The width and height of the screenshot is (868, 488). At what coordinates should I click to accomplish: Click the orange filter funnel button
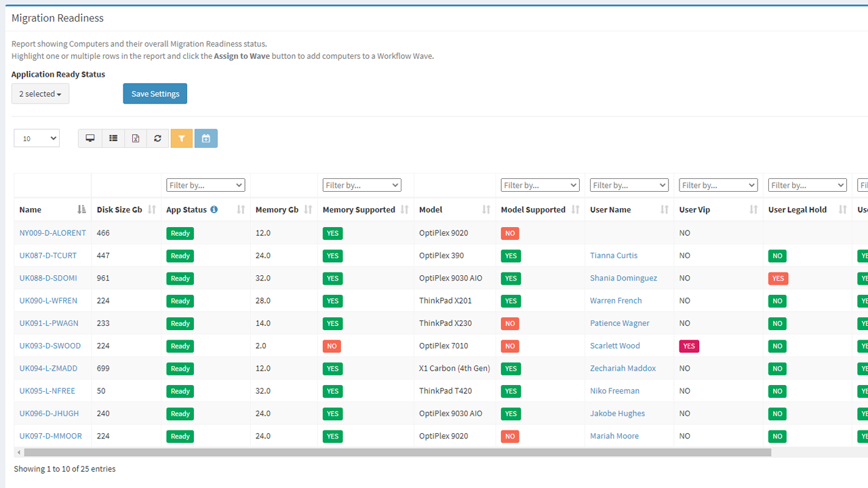[182, 138]
